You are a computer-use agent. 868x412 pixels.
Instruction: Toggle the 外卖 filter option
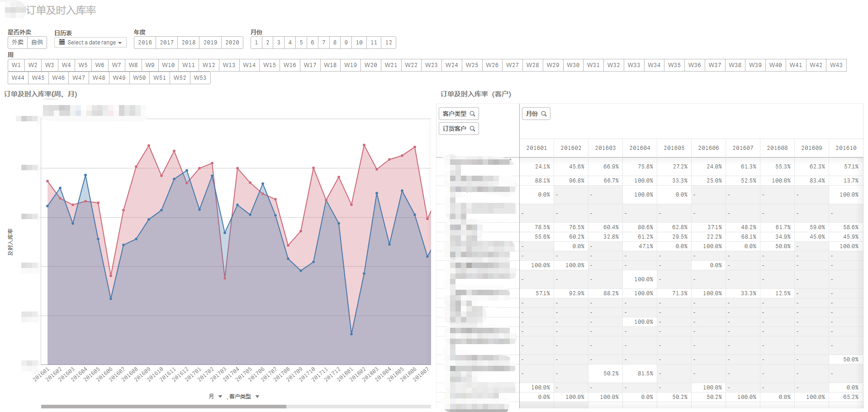click(x=18, y=43)
